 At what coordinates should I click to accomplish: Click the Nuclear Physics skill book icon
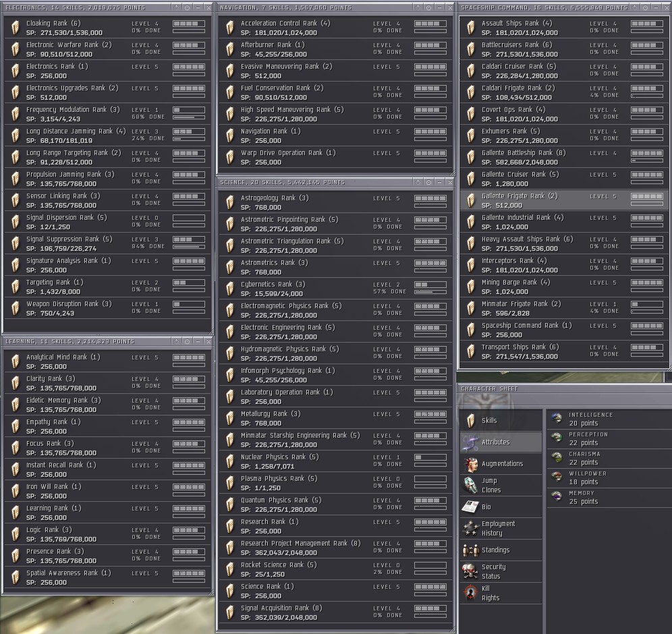click(x=230, y=461)
